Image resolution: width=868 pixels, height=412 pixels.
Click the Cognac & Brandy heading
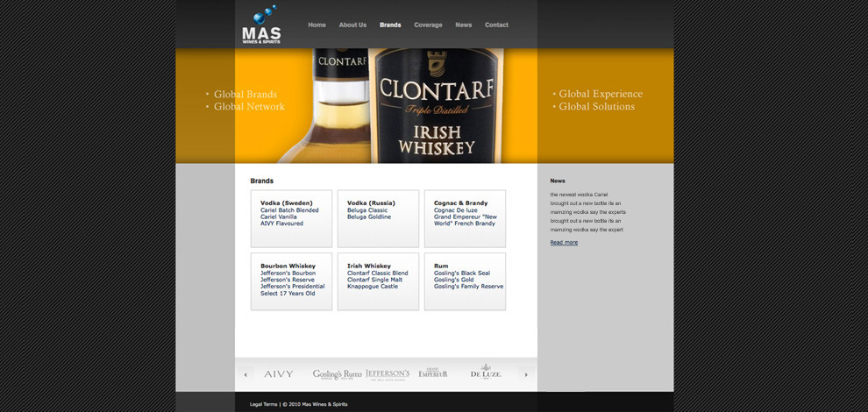tap(461, 203)
